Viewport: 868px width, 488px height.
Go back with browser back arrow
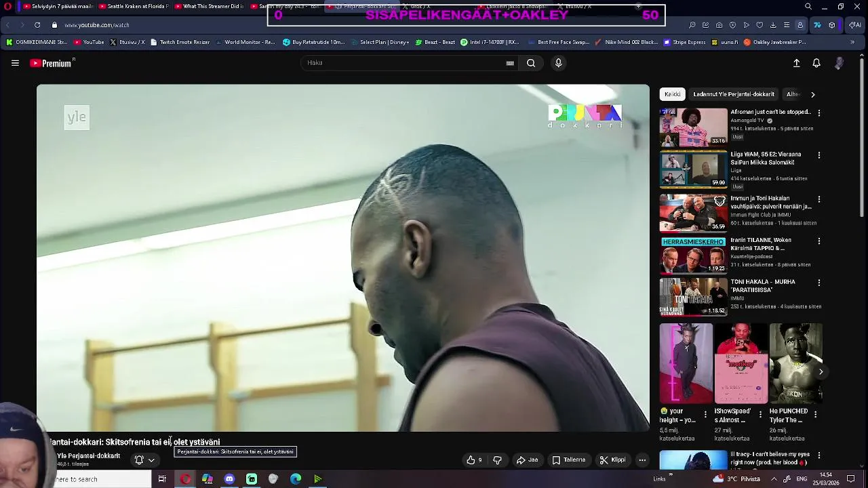(x=8, y=25)
